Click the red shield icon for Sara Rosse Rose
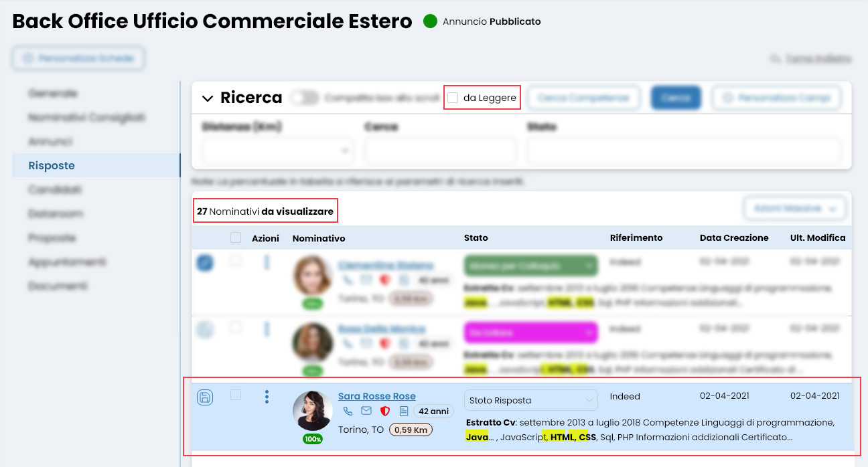Image resolution: width=868 pixels, height=467 pixels. (385, 412)
